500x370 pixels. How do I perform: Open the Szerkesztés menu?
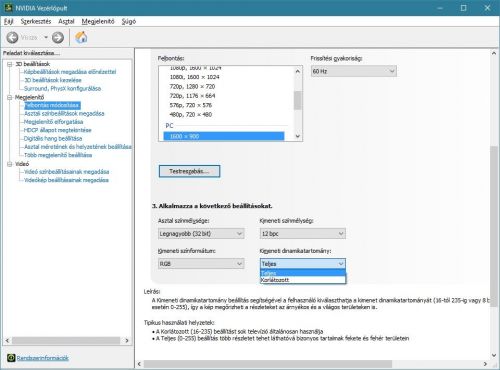point(36,21)
